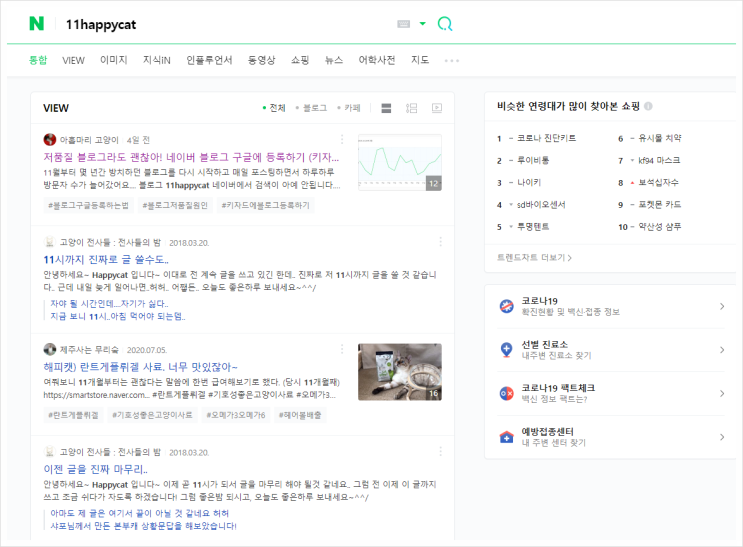Open the 이젠 글을 진짜 마무리 post
Viewport: 743px width, 547px height.
(96, 469)
